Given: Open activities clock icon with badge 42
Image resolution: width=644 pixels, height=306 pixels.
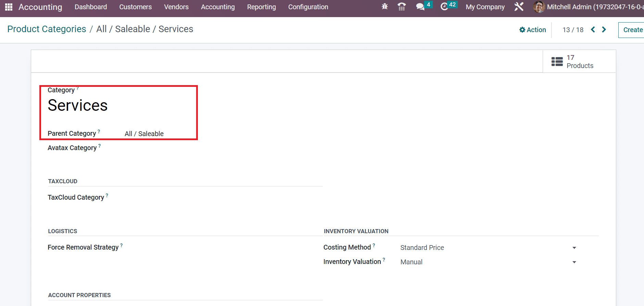Looking at the screenshot, I should coord(444,6).
